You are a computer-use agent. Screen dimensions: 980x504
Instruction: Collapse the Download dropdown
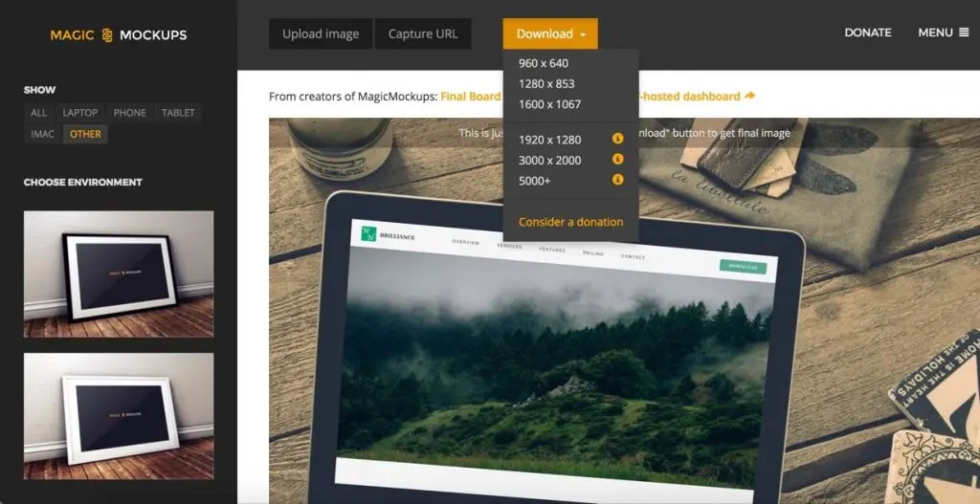[x=550, y=33]
